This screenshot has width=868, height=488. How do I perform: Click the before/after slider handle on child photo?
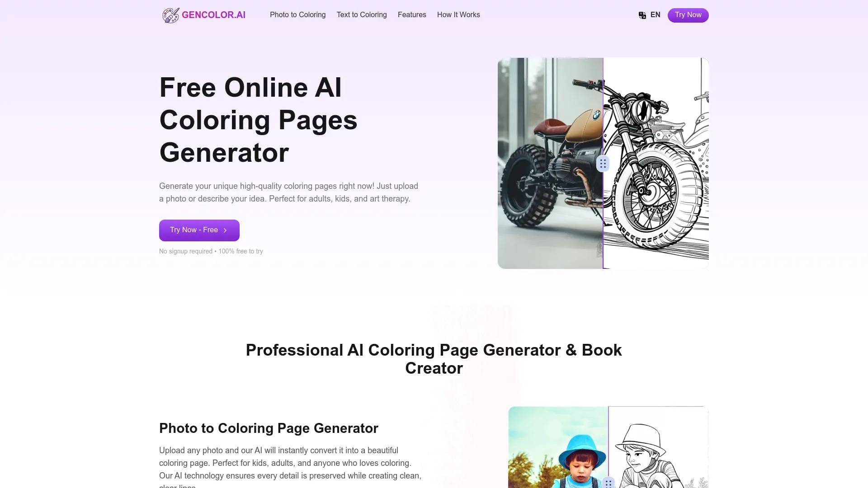coord(608,483)
